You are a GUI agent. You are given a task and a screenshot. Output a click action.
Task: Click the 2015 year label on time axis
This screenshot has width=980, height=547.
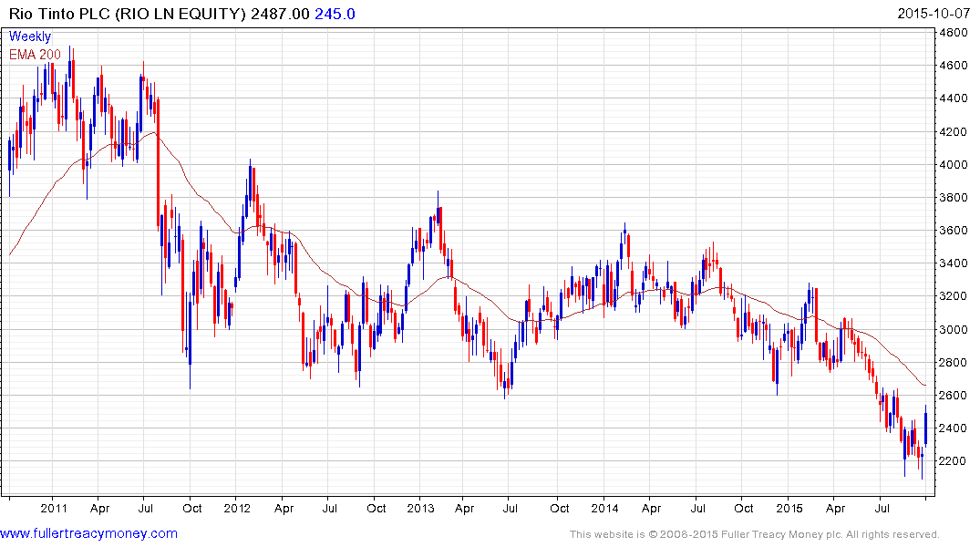789,508
